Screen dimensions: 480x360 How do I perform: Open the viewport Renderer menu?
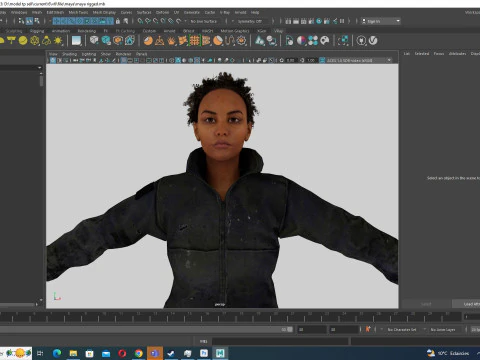pos(123,54)
